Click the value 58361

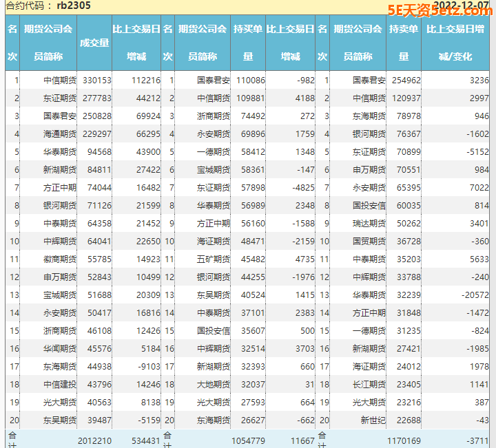pos(253,170)
